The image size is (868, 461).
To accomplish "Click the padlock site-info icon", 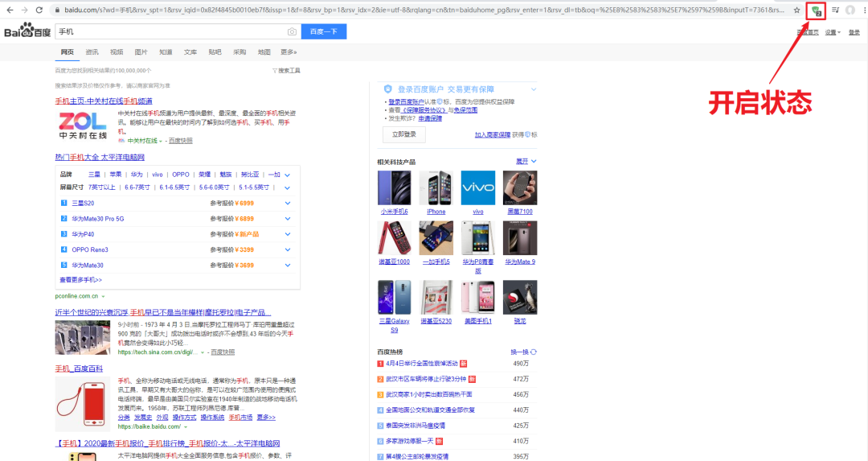I will [57, 10].
